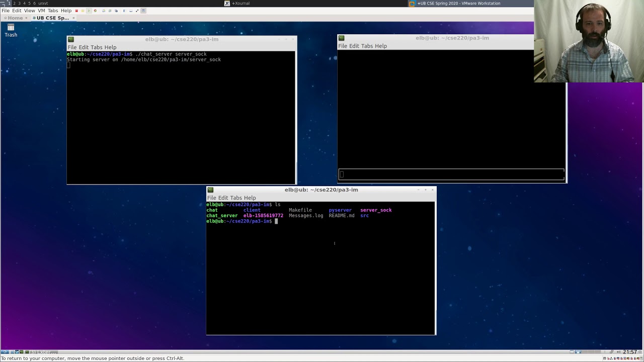
Task: Open Tabs menu in chat_server terminal
Action: (97, 47)
